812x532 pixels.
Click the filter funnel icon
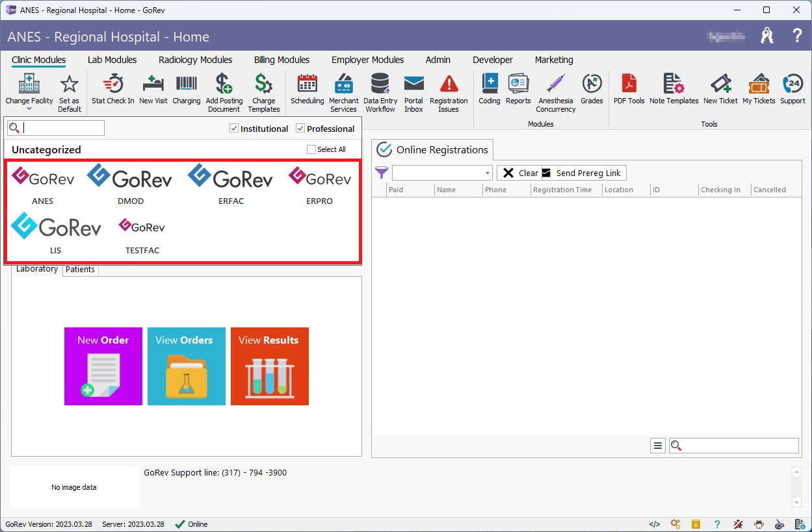[x=382, y=173]
